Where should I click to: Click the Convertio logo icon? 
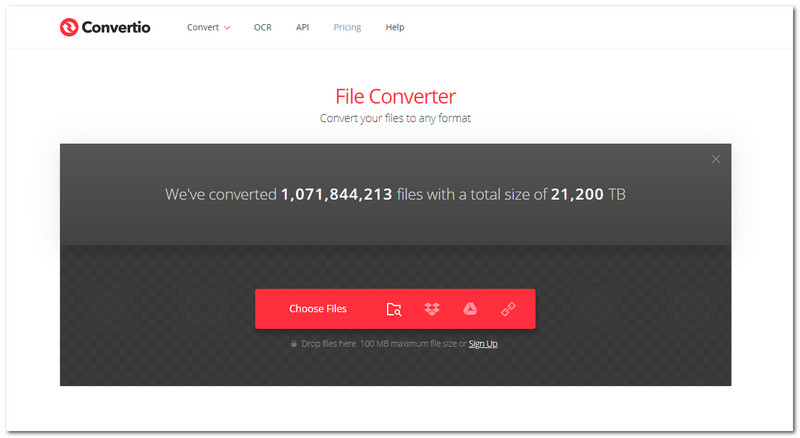(69, 27)
